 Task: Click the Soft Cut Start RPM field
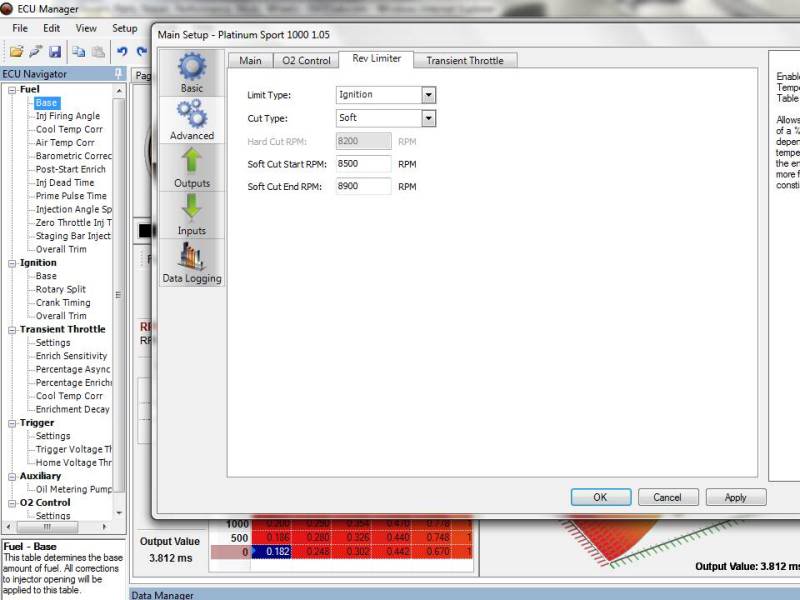[x=363, y=164]
